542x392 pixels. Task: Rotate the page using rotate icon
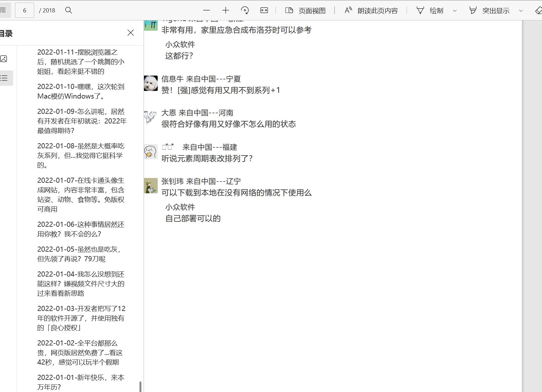(245, 10)
